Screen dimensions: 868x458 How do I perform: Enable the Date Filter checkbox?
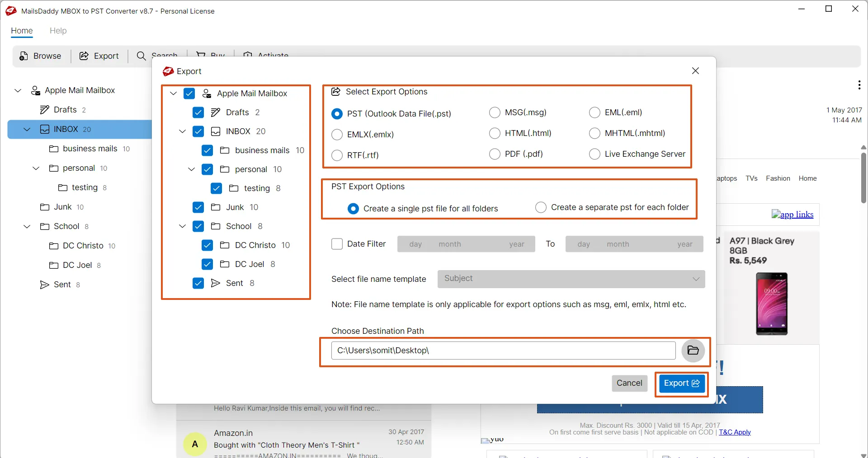(x=337, y=244)
